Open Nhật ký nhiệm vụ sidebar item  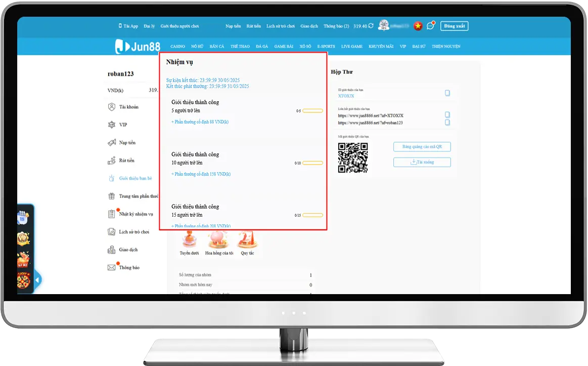coord(130,214)
